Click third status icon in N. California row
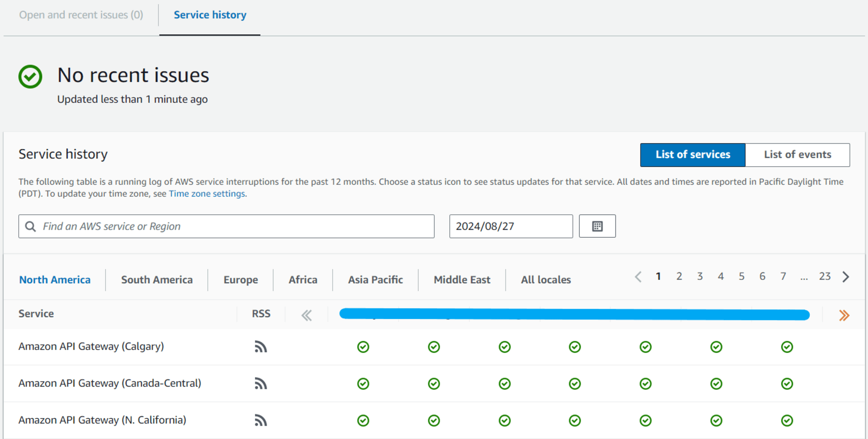868x439 pixels. tap(505, 421)
